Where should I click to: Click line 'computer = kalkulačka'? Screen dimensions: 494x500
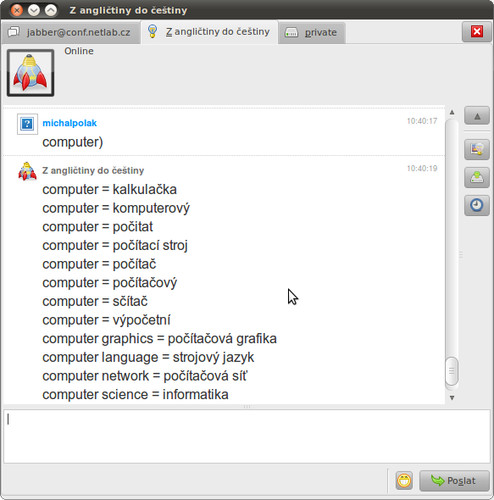tap(109, 189)
